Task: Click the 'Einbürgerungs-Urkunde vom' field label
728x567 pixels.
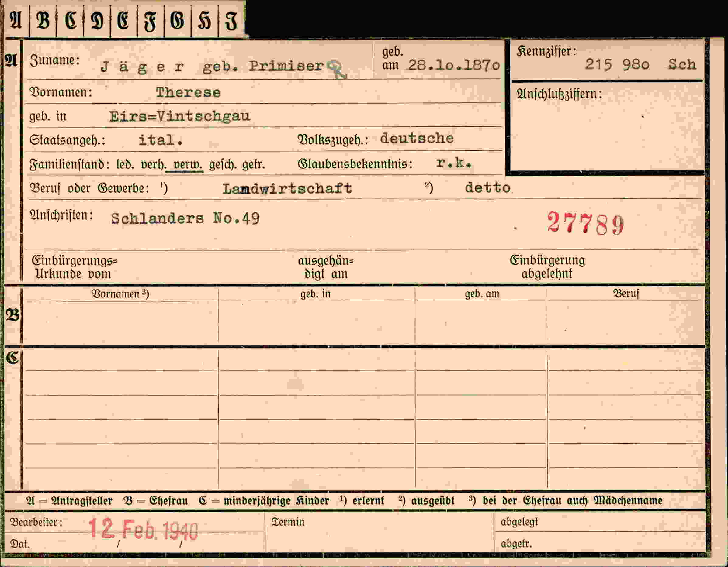Action: coord(74,267)
